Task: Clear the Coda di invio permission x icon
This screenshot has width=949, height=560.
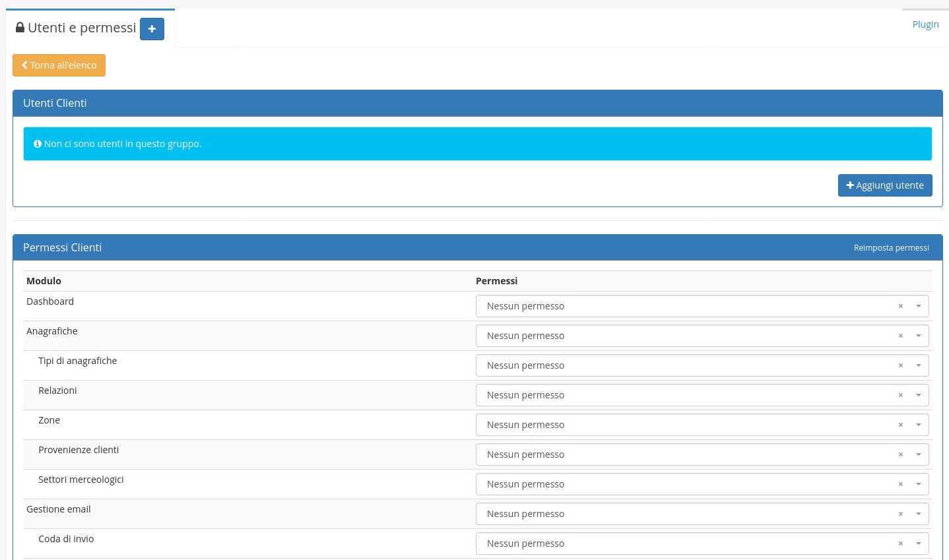Action: (900, 544)
